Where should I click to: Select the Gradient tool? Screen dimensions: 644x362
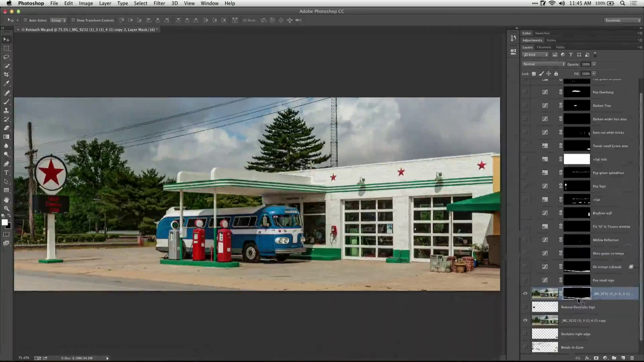[x=6, y=137]
